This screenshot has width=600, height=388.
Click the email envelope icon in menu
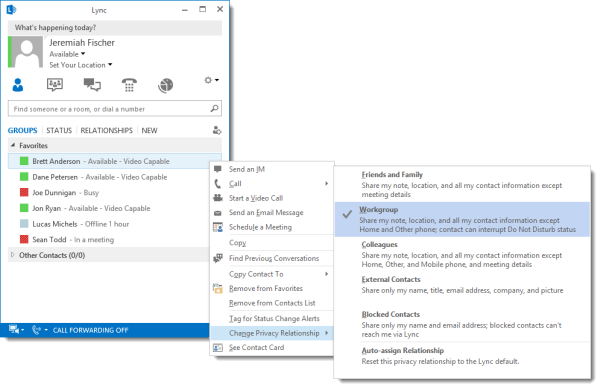point(218,213)
